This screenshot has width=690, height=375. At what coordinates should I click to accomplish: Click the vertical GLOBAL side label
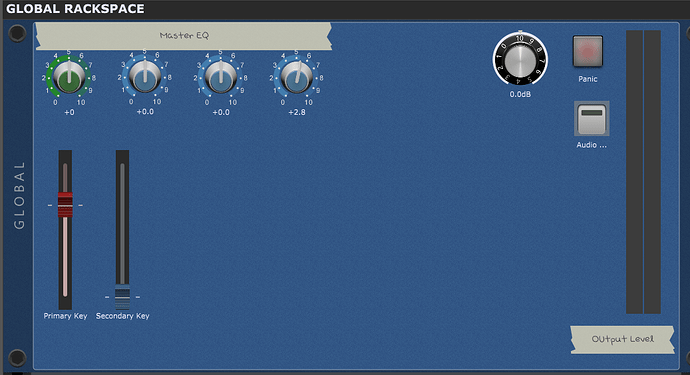(19, 195)
